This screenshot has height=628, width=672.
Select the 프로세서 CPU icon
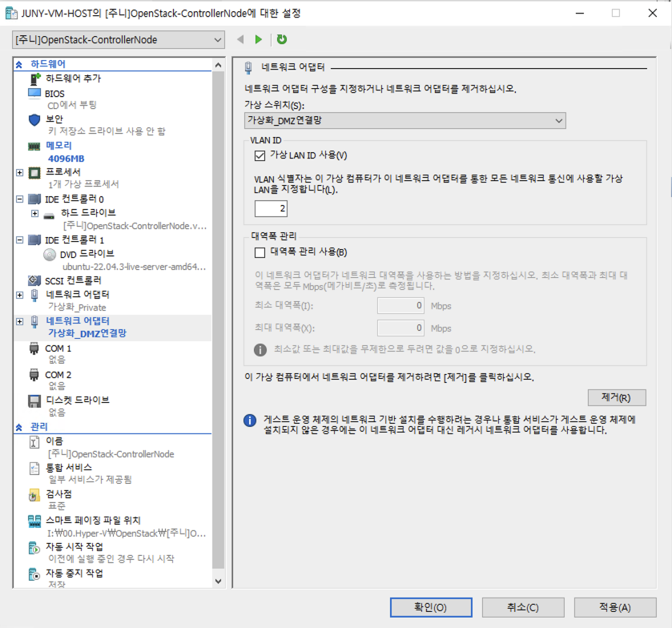[x=34, y=173]
